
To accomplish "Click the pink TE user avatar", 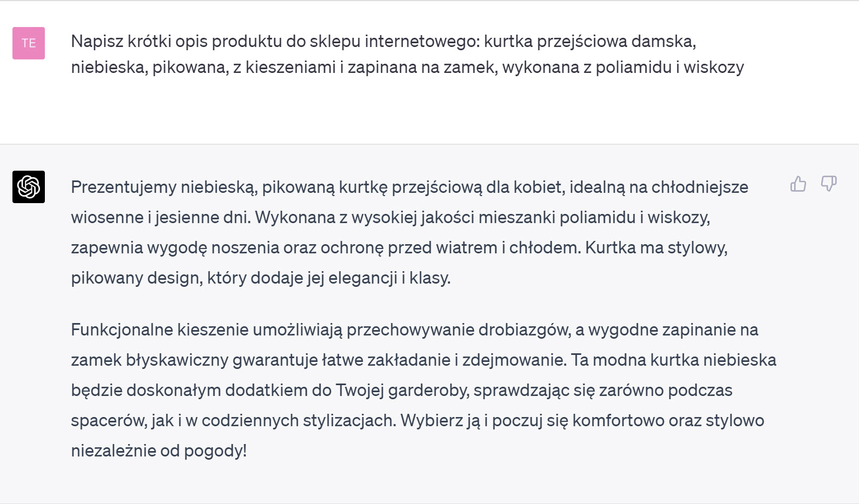I will click(29, 43).
